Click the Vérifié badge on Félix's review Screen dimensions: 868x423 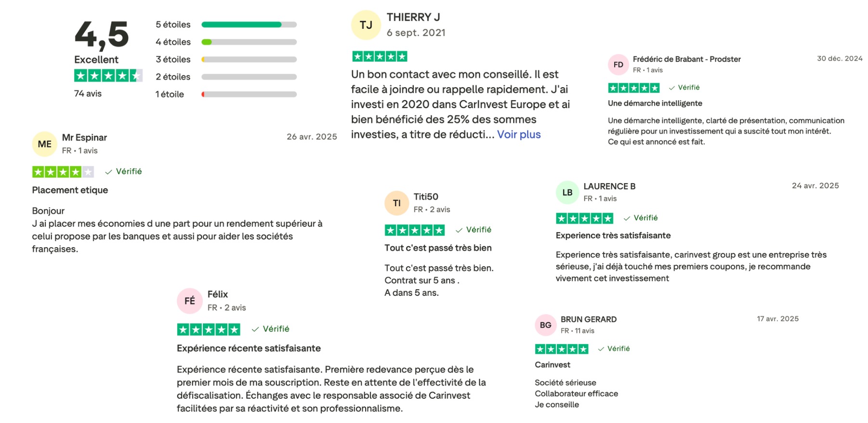[271, 329]
